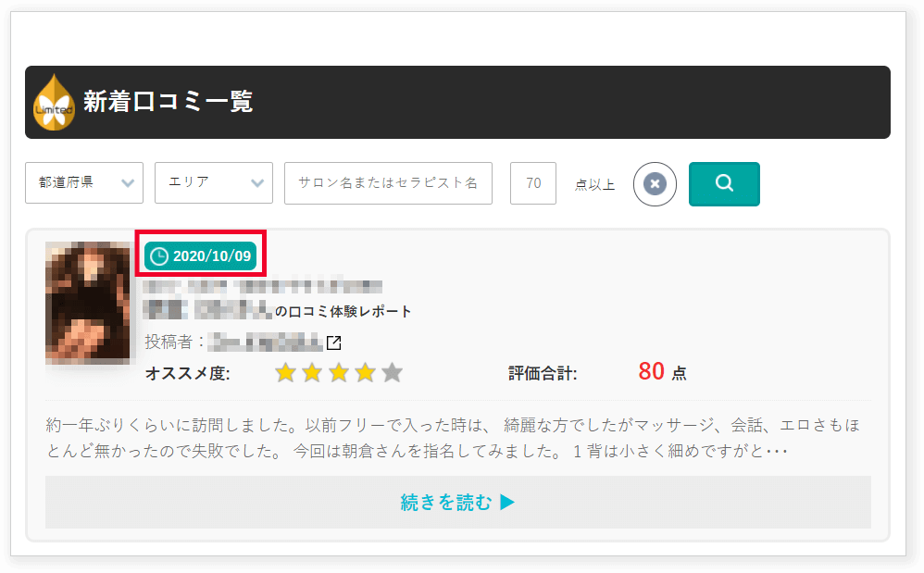Click the fifth gray rating star

tap(393, 373)
